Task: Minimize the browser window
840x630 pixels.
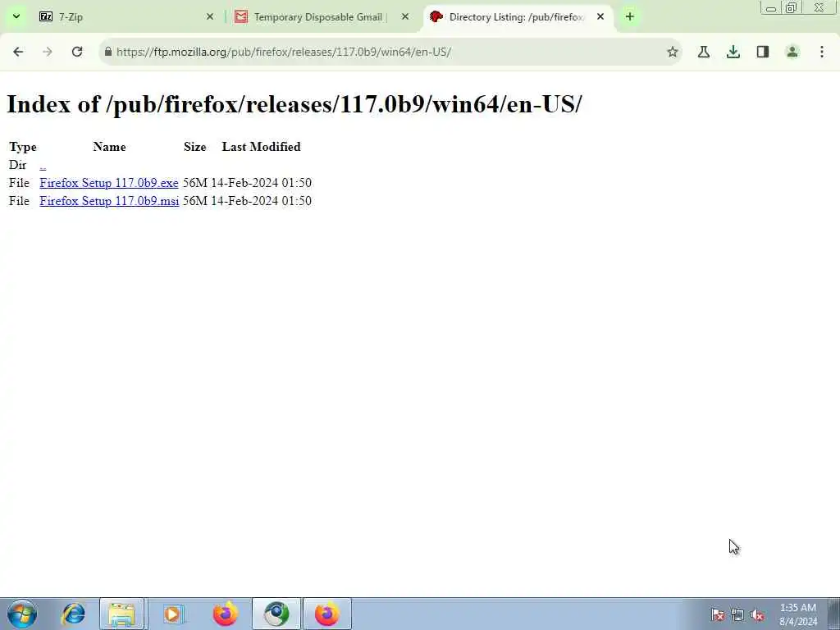Action: [x=771, y=8]
